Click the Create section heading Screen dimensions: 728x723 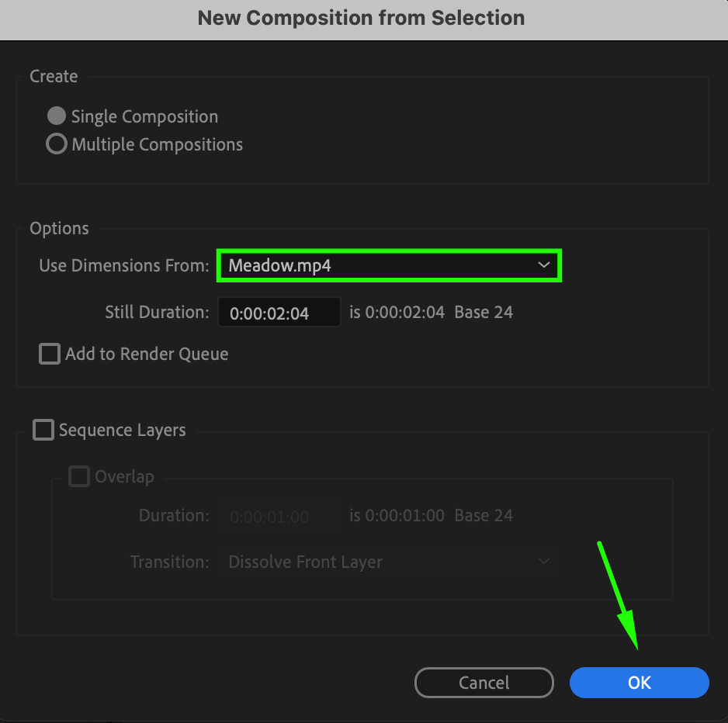pos(54,76)
